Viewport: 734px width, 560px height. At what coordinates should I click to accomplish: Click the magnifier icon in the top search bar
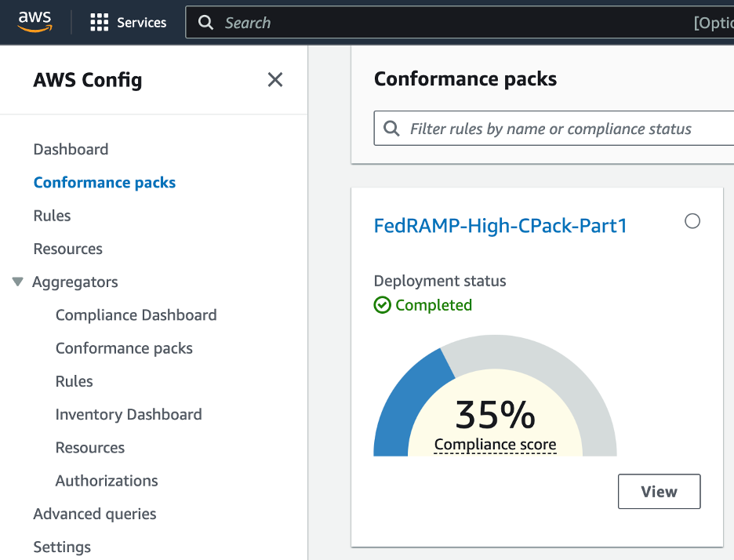(205, 22)
